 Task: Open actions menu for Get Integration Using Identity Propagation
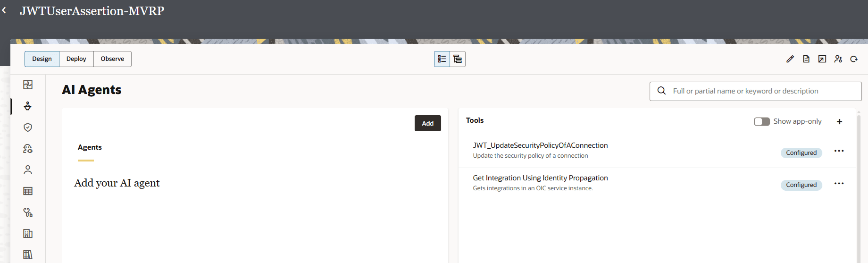(x=839, y=183)
